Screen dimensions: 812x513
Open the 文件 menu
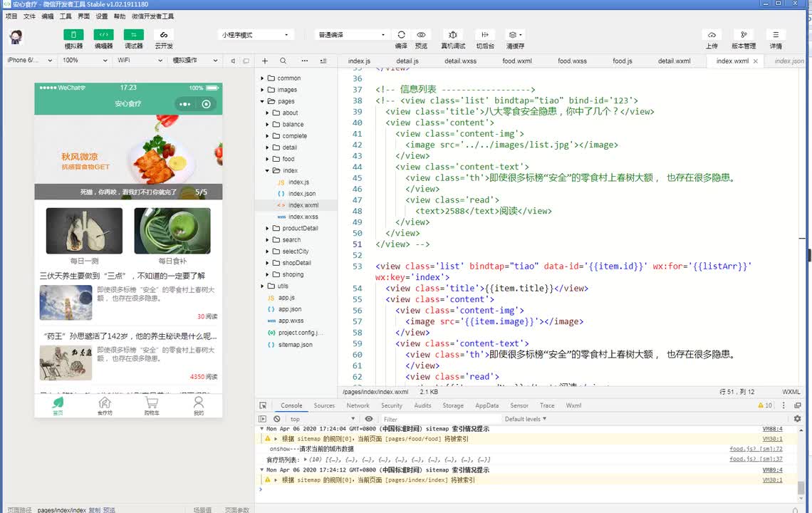pyautogui.click(x=29, y=16)
